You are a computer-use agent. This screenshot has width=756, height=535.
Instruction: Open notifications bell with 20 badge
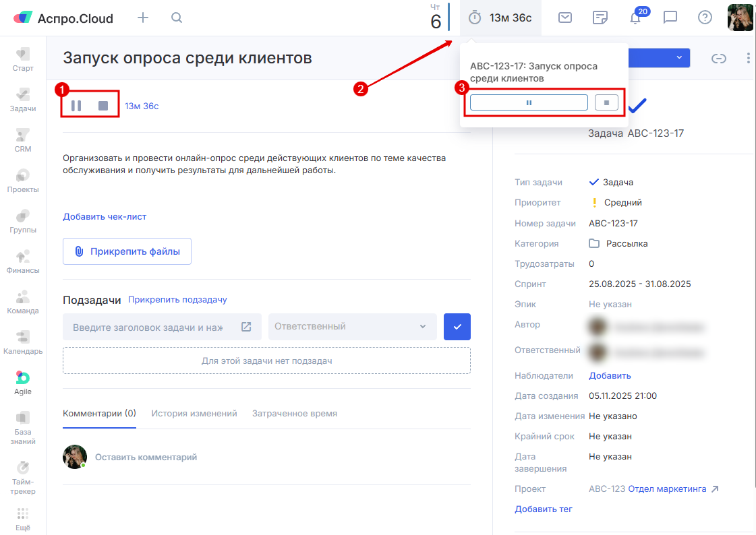click(635, 18)
